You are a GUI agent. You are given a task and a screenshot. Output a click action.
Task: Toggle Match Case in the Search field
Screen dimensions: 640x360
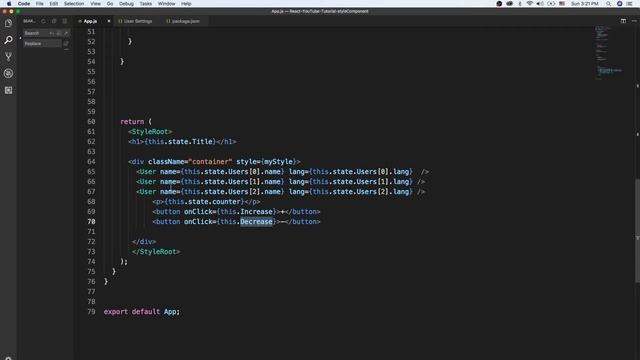(x=51, y=33)
